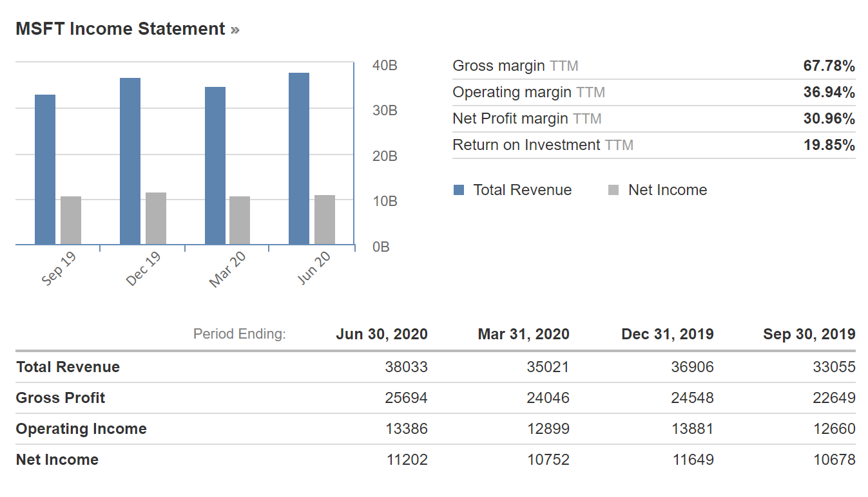Click the 10B y-axis label

coord(385,202)
